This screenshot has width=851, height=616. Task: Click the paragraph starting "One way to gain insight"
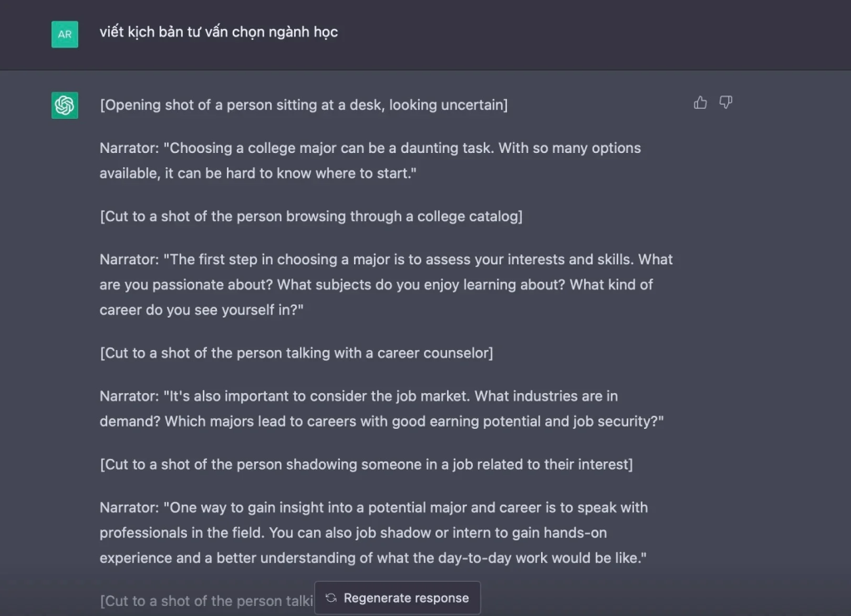point(373,532)
